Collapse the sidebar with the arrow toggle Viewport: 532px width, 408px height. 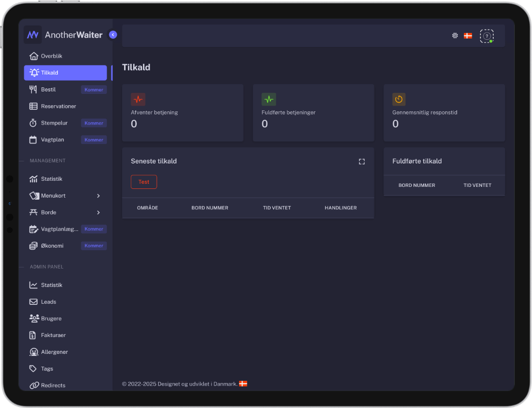point(113,35)
